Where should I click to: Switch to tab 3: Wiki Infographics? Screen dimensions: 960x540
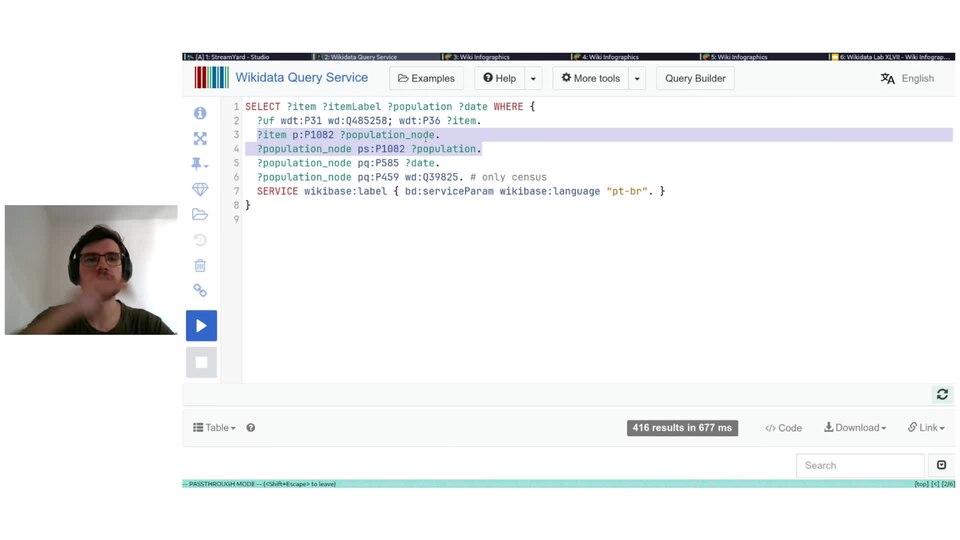(506, 57)
